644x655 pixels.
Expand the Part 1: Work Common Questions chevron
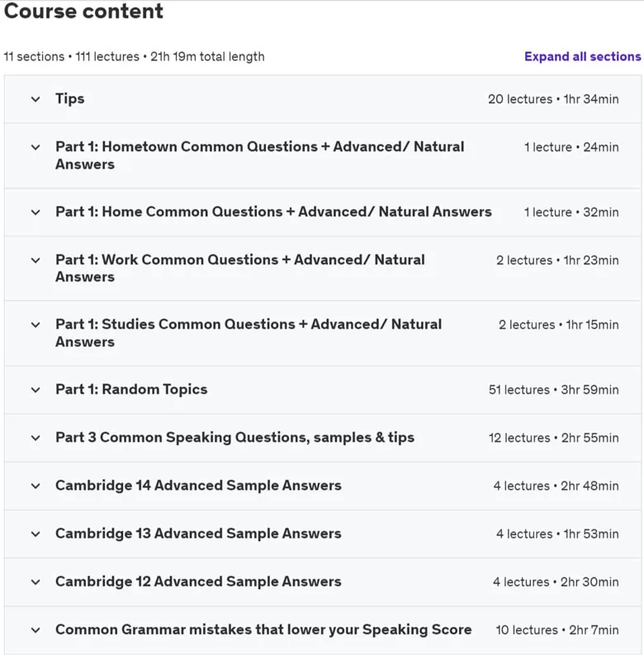pyautogui.click(x=36, y=260)
